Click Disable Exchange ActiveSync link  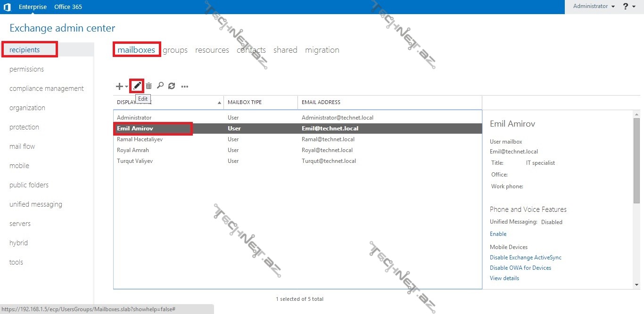tap(525, 258)
